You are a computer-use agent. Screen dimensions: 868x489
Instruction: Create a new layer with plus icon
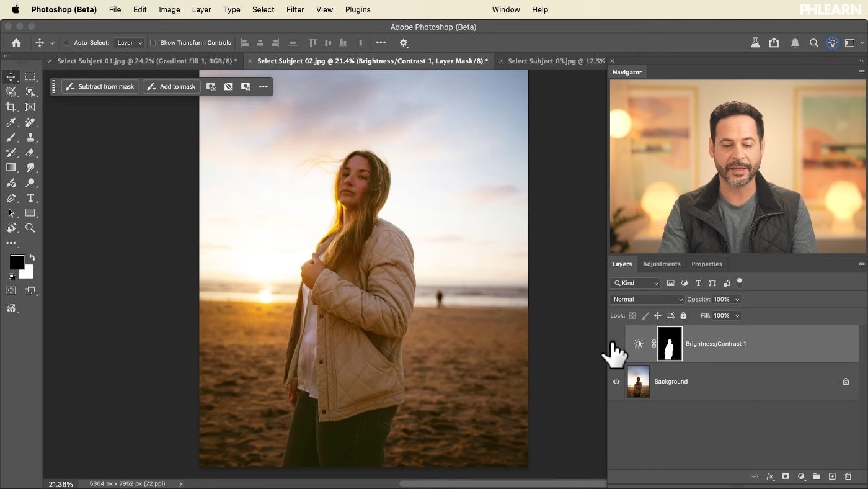(x=832, y=477)
